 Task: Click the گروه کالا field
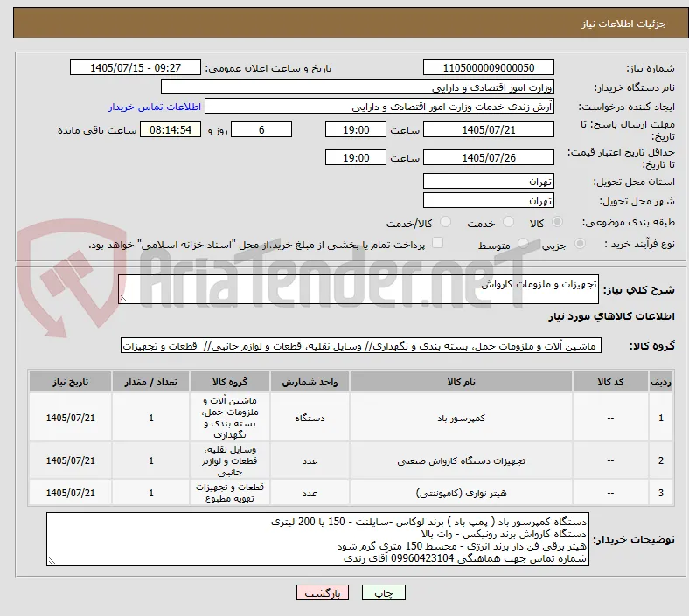coord(361,345)
